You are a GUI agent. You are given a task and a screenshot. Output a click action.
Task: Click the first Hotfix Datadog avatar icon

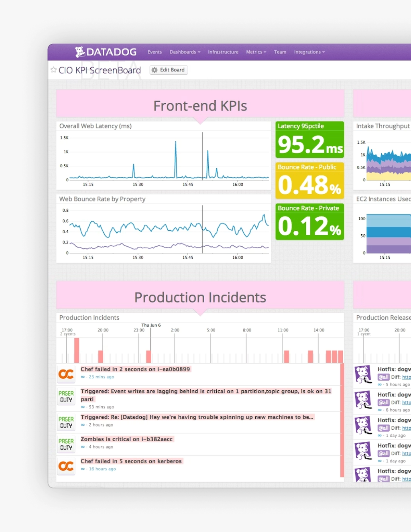363,374
